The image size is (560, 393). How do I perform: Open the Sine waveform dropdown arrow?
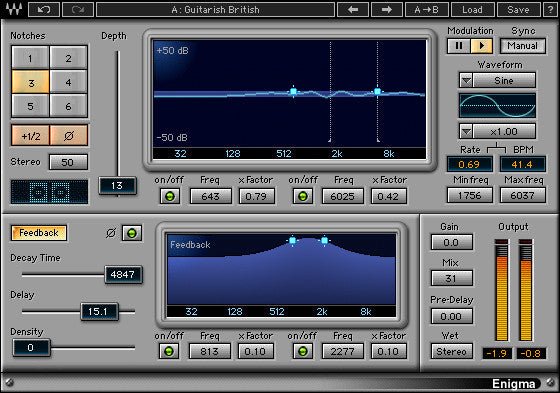click(x=466, y=80)
